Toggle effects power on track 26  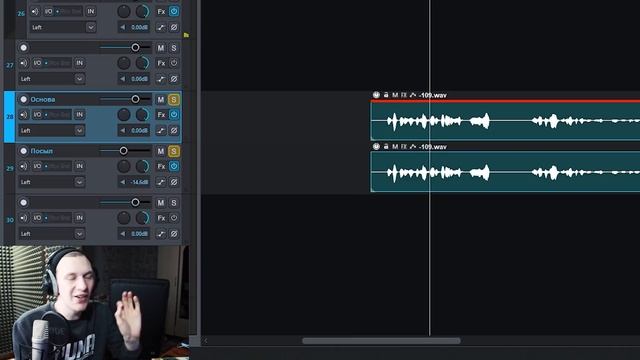[174, 11]
